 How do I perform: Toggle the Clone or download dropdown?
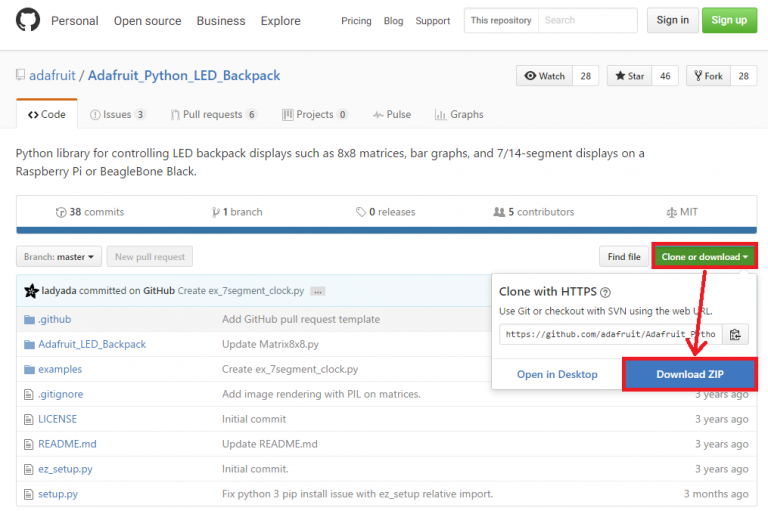point(704,257)
